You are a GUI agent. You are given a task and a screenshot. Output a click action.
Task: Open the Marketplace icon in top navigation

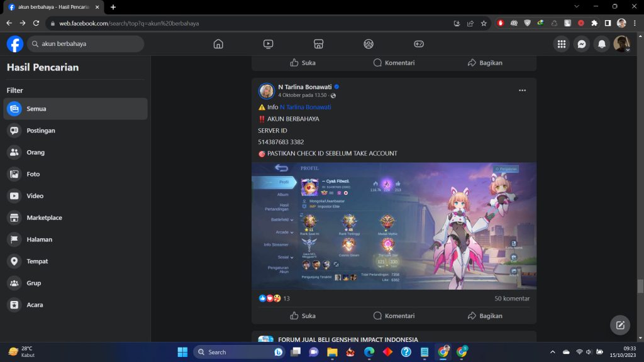coord(318,44)
